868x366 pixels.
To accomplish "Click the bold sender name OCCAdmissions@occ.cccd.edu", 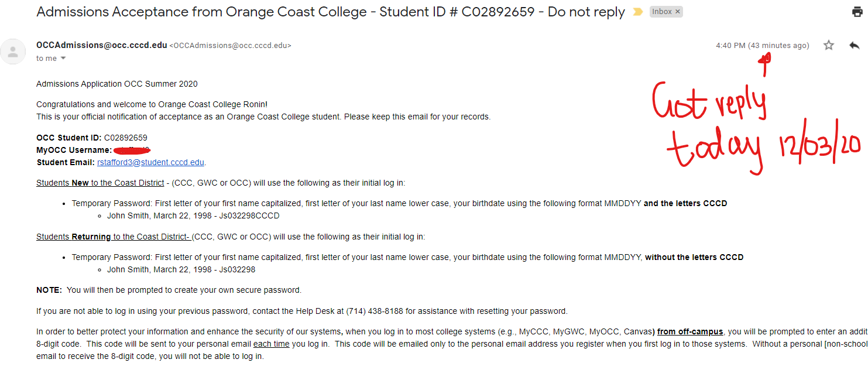I will pyautogui.click(x=101, y=45).
